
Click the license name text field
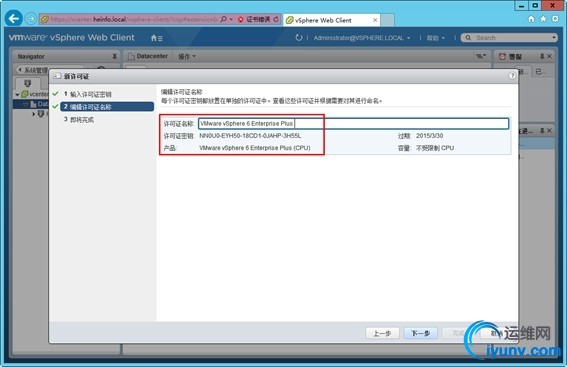click(x=353, y=123)
